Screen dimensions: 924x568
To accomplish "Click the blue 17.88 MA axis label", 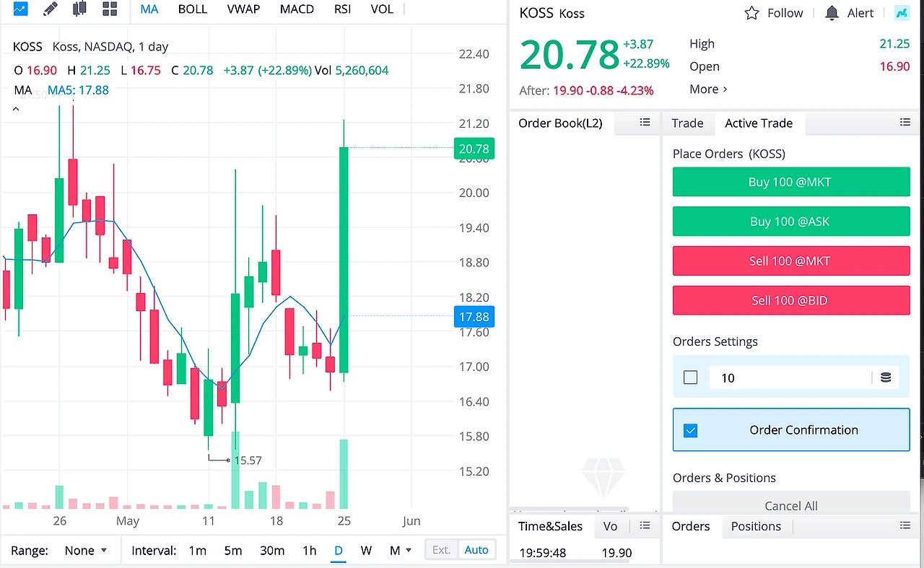I will pos(474,316).
